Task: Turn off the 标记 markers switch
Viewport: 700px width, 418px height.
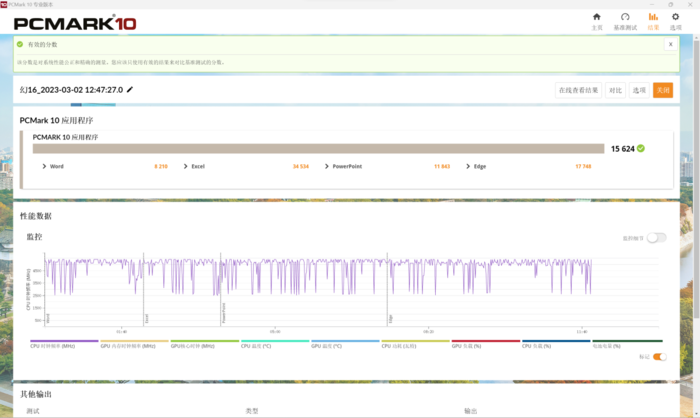Action: 660,356
